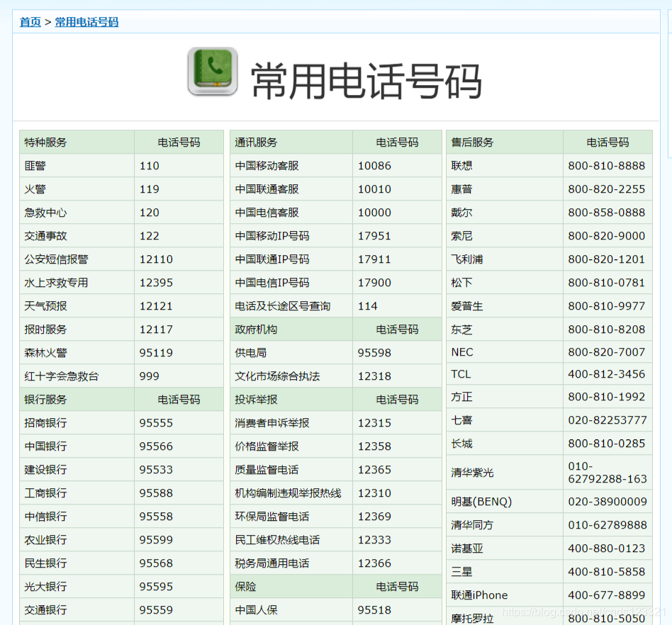Click 中国电信IP号码 entry
The width and height of the screenshot is (672, 625).
[x=271, y=283]
